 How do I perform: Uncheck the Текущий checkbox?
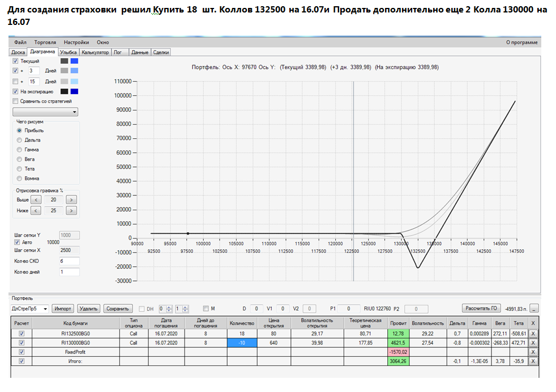(15, 61)
